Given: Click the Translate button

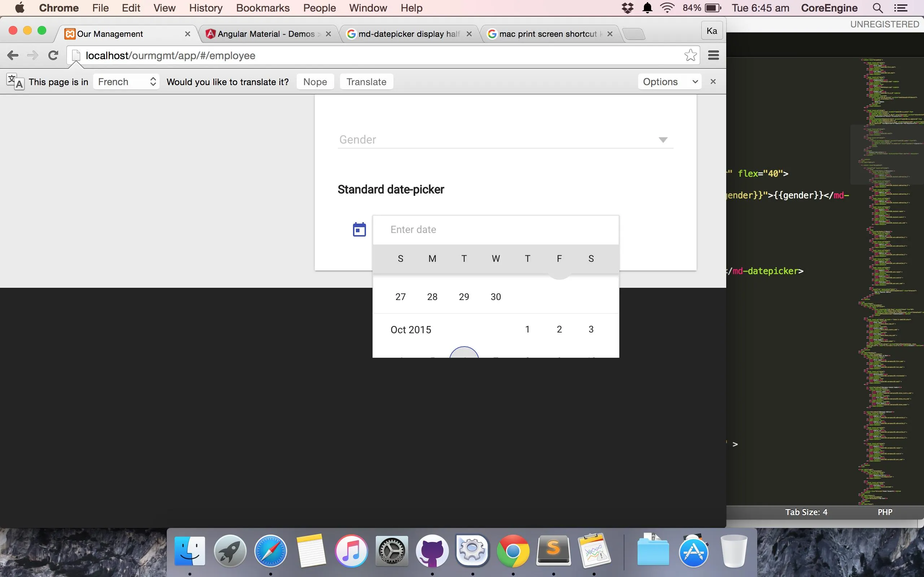Looking at the screenshot, I should pos(366,82).
